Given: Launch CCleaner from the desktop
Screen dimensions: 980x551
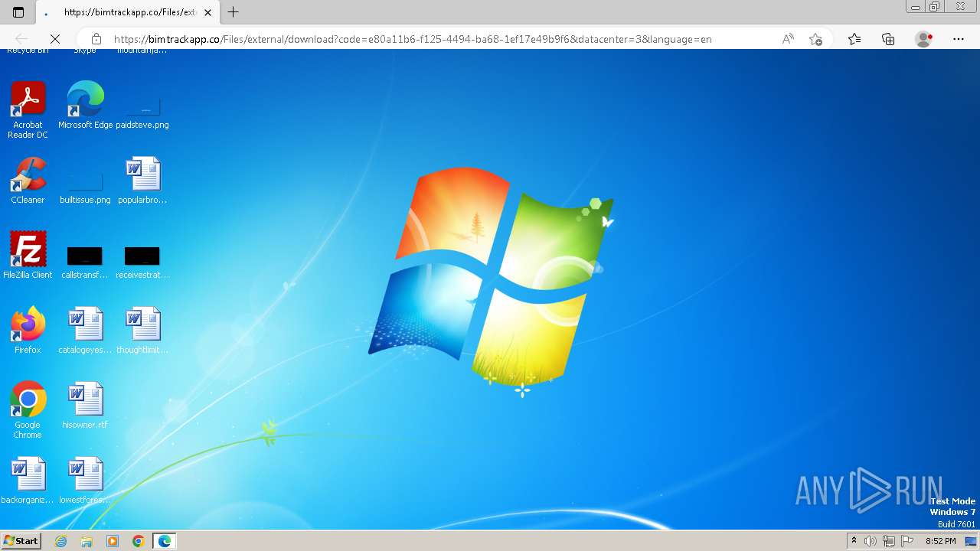Looking at the screenshot, I should coord(28,180).
